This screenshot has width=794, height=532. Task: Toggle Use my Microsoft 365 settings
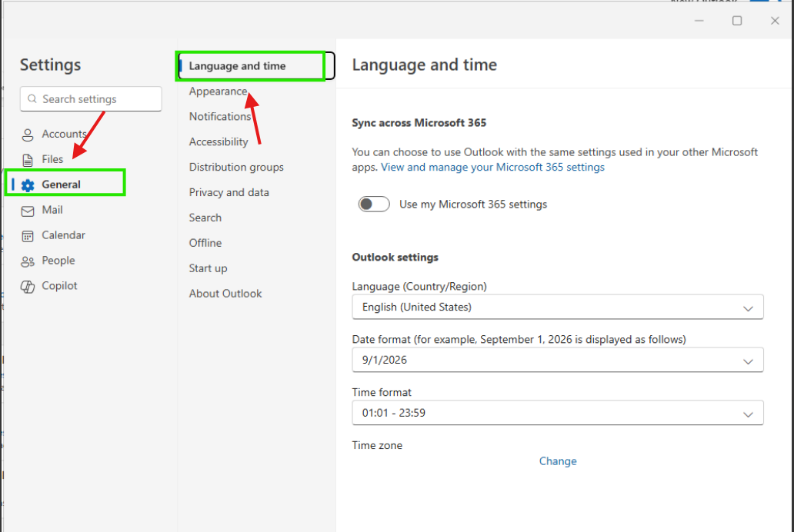tap(374, 204)
